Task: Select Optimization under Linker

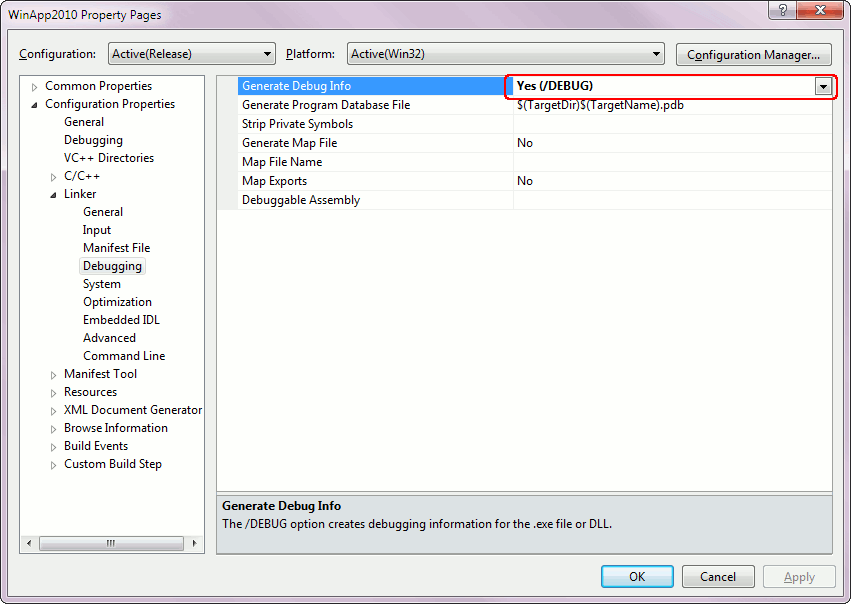Action: pos(117,302)
